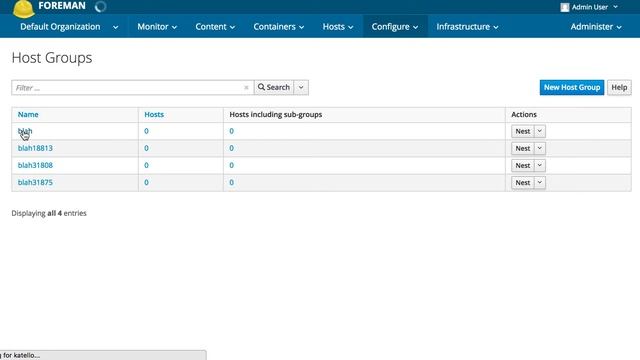Screen dimensions: 640x360
Task: Open the Containers menu
Action: (x=278, y=27)
